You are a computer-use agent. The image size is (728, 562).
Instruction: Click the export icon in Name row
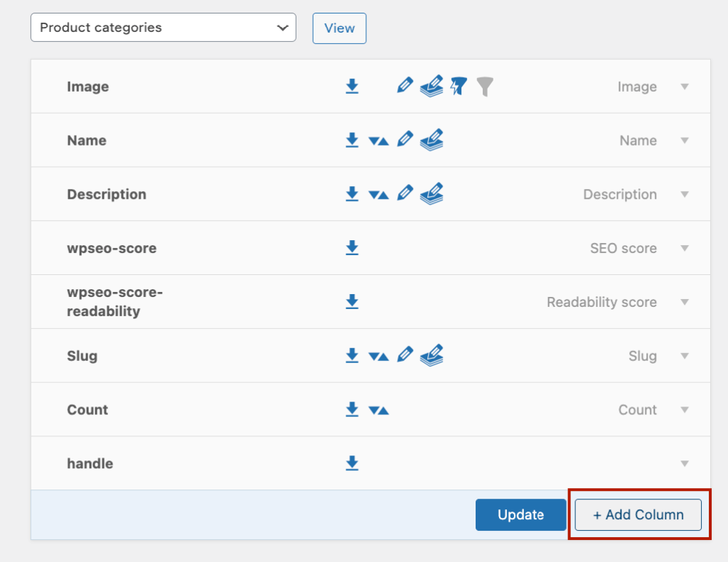[352, 140]
